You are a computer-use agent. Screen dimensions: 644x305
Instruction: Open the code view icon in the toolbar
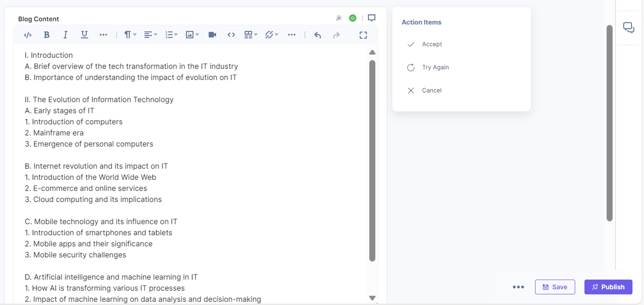(x=28, y=35)
